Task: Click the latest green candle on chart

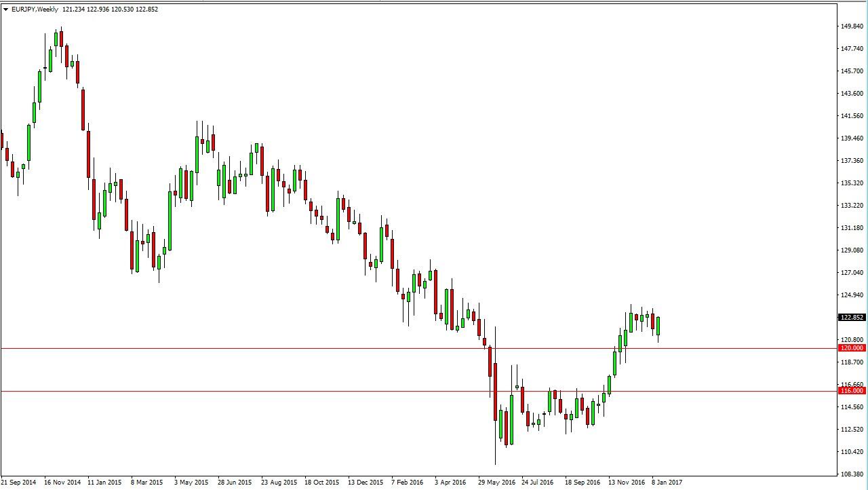Action: pyautogui.click(x=658, y=326)
